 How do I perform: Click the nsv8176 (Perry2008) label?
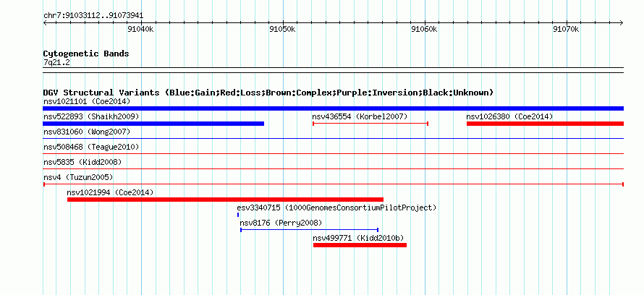coord(281,223)
